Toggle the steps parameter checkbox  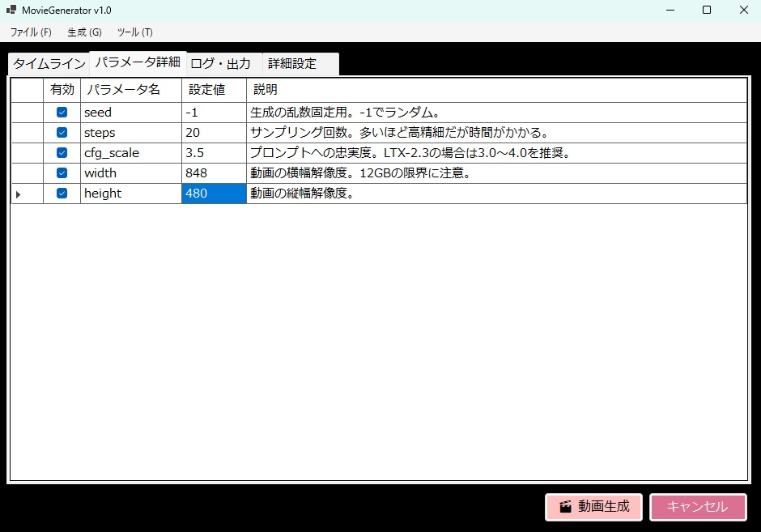[x=62, y=133]
